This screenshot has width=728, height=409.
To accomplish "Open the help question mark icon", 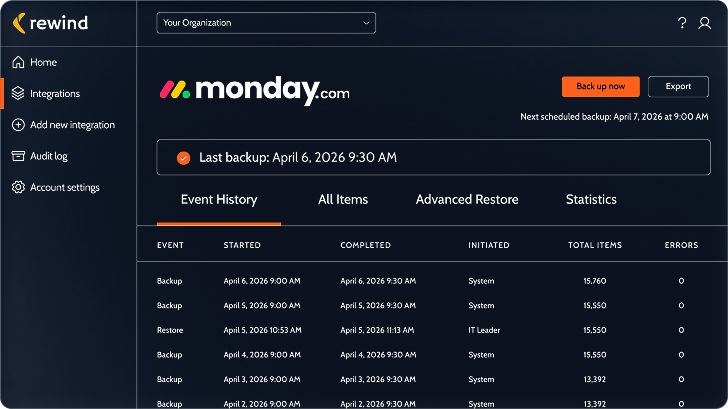I will (x=682, y=23).
